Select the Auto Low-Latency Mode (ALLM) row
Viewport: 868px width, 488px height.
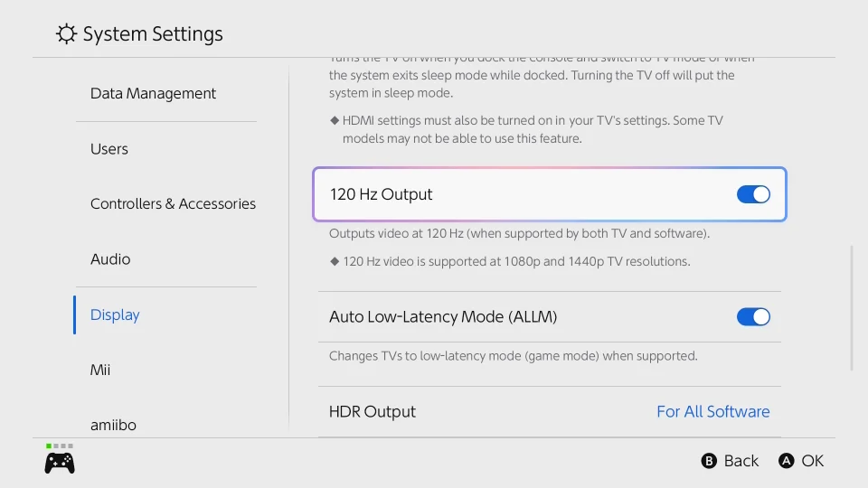click(x=443, y=316)
